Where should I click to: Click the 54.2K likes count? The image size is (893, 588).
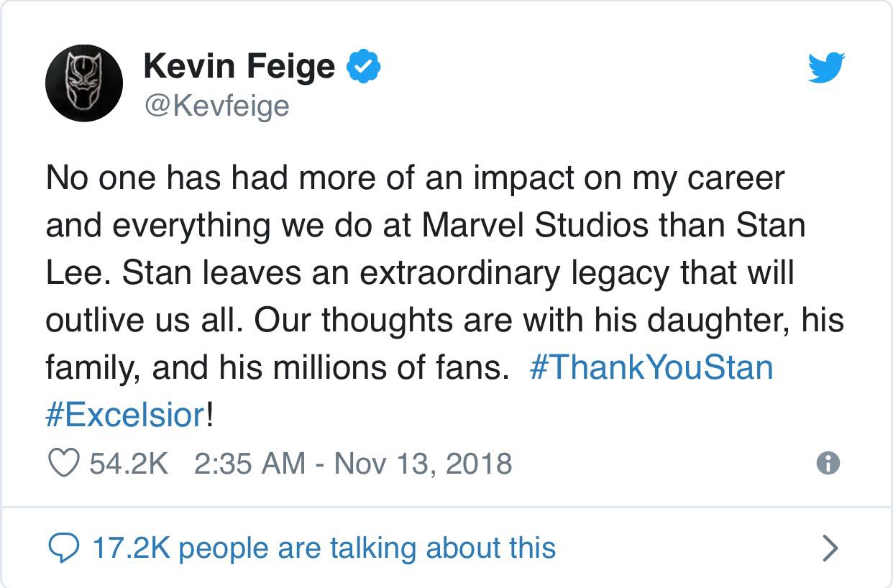coord(129,463)
